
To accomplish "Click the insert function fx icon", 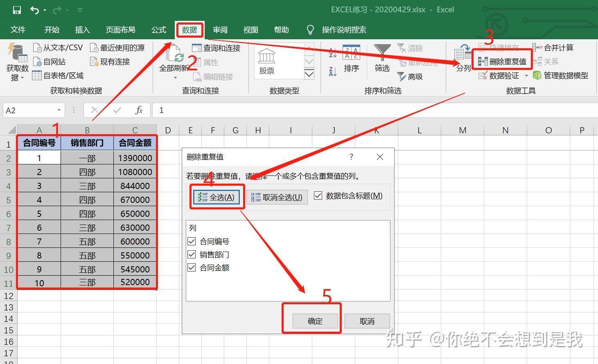I will coord(139,110).
